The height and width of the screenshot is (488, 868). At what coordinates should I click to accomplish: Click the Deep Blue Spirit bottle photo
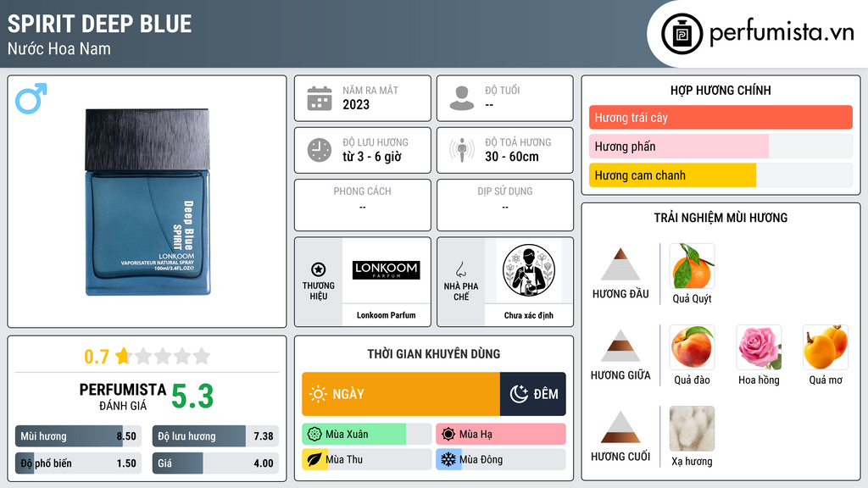coord(147,202)
